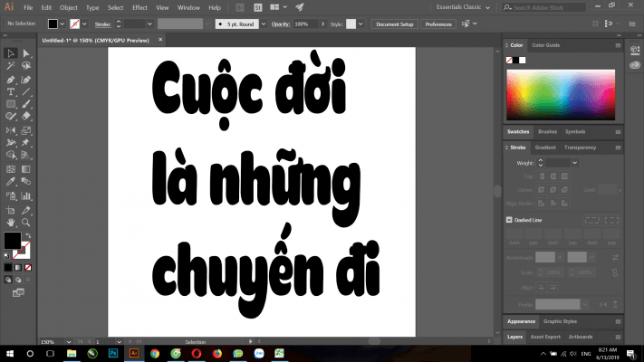Switch to the Color Guide tab

[x=546, y=44]
